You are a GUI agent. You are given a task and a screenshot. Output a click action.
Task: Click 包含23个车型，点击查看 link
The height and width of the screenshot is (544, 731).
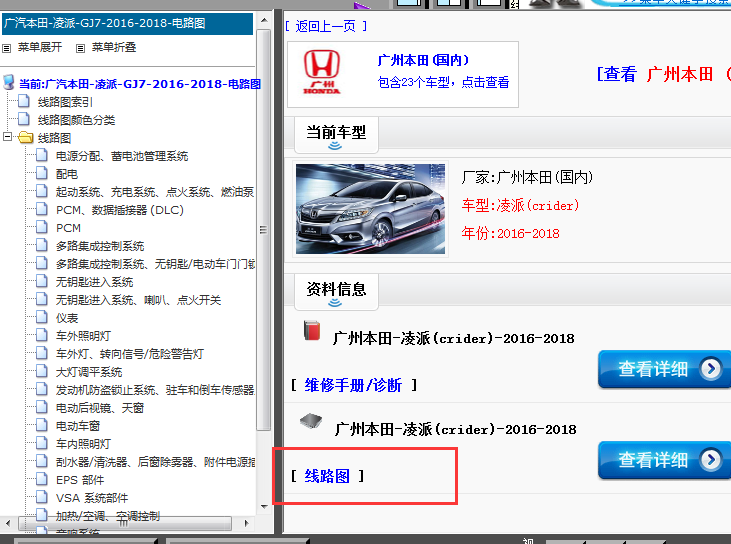click(443, 83)
